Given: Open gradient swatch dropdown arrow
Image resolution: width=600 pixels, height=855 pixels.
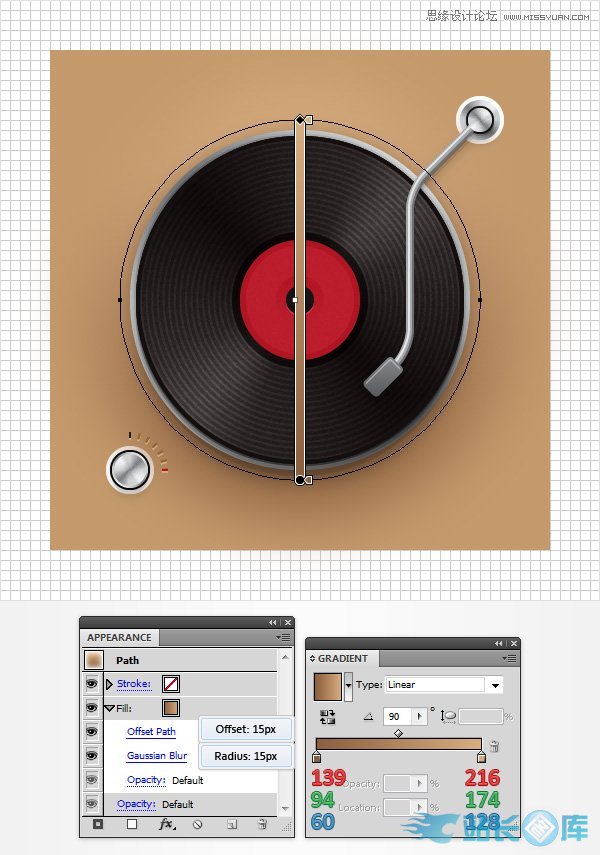Looking at the screenshot, I should coord(349,687).
